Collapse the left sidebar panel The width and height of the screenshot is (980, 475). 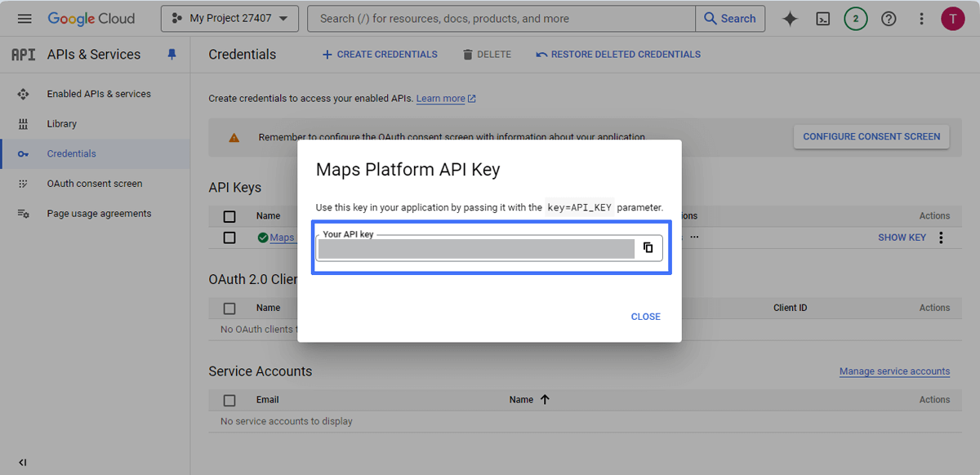click(x=22, y=462)
